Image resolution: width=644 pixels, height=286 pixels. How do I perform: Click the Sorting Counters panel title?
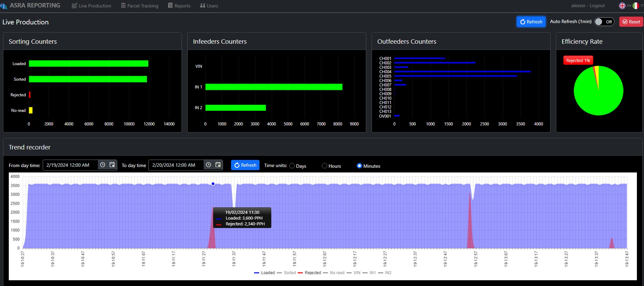pyautogui.click(x=33, y=41)
